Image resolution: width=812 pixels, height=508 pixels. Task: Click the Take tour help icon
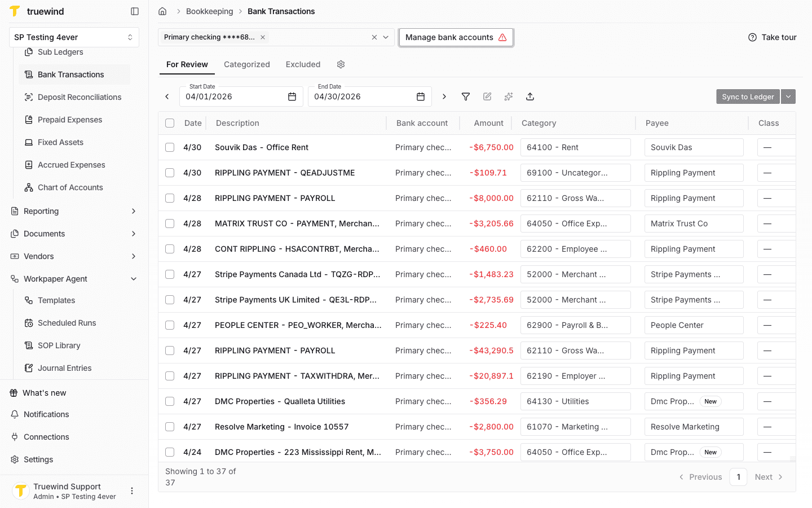pos(752,37)
